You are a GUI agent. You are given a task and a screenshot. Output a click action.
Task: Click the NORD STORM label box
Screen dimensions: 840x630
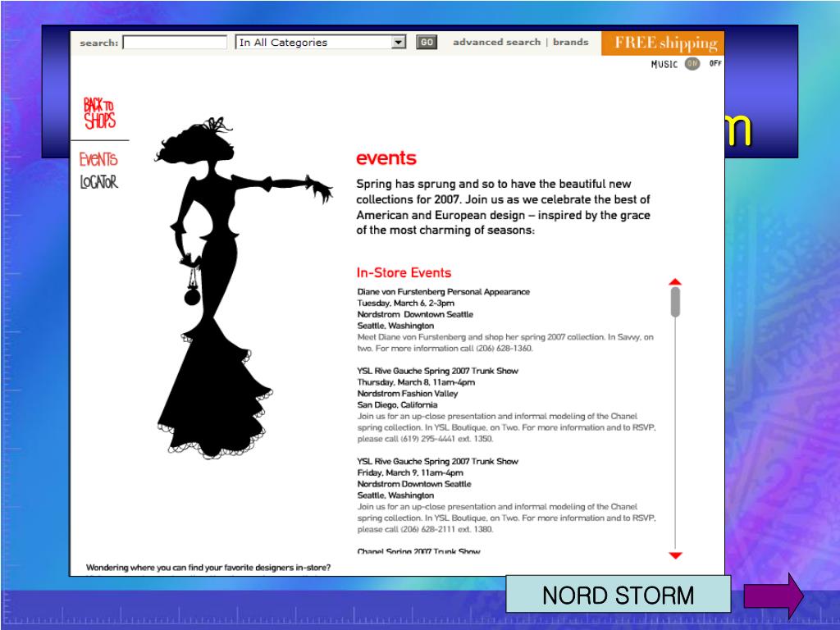619,594
